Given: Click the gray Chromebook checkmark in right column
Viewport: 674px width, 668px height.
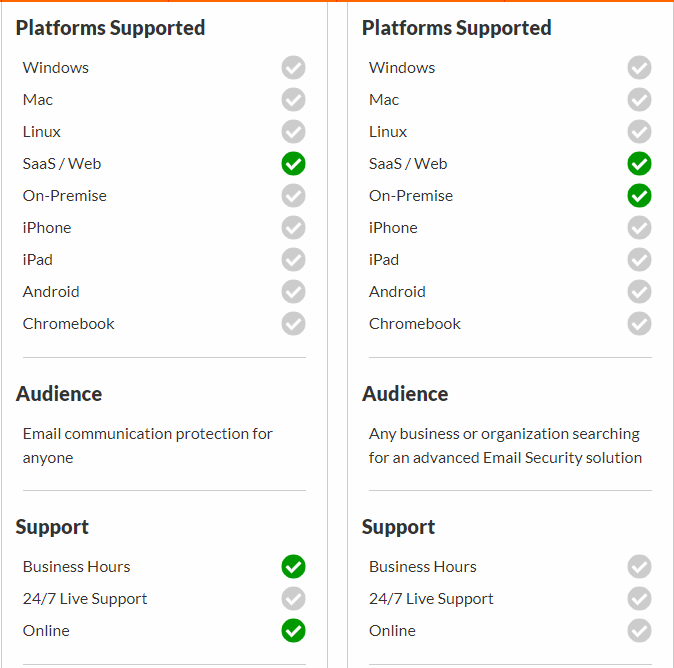Looking at the screenshot, I should coord(639,324).
